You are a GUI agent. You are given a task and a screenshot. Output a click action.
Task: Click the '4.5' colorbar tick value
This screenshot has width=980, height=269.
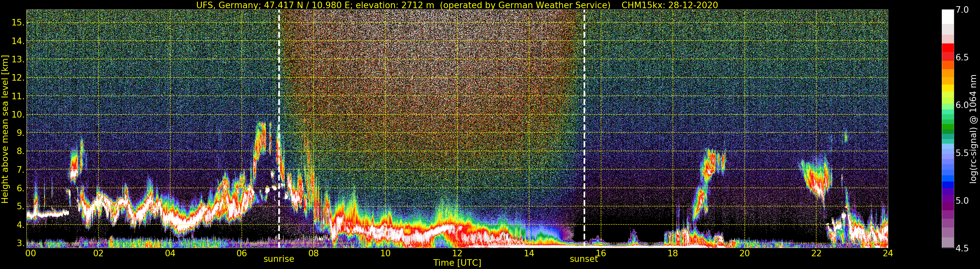962,248
